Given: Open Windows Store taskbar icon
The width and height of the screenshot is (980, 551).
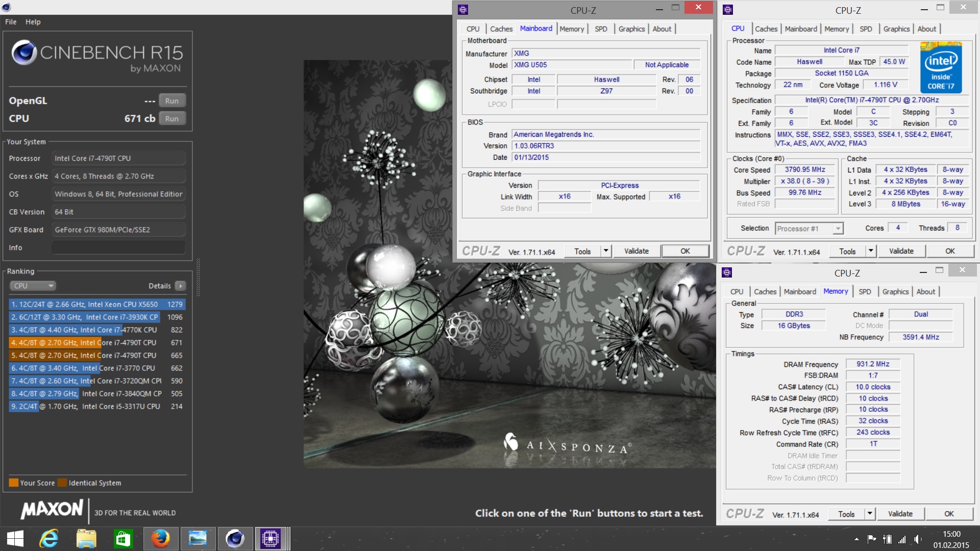Looking at the screenshot, I should pos(123,539).
